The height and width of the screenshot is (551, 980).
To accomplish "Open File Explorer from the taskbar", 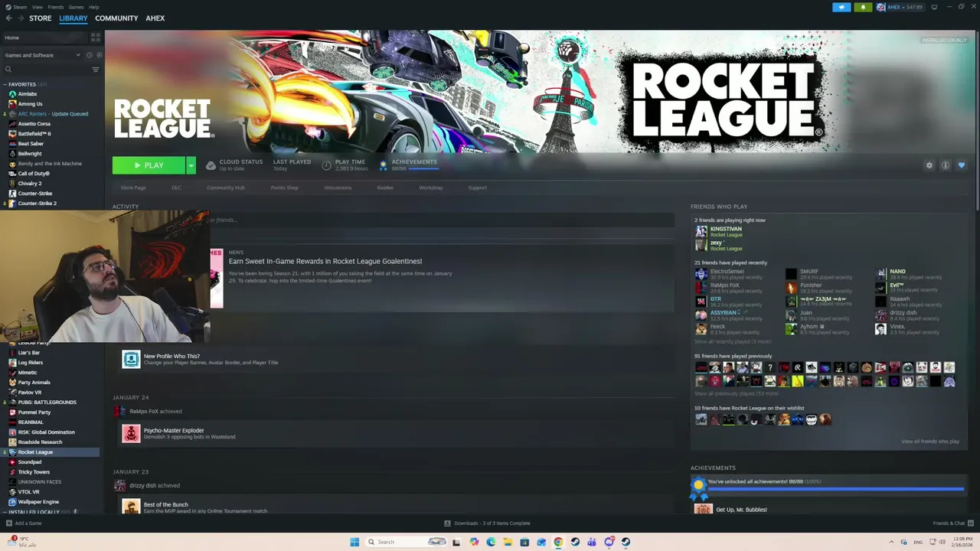I will [x=507, y=542].
